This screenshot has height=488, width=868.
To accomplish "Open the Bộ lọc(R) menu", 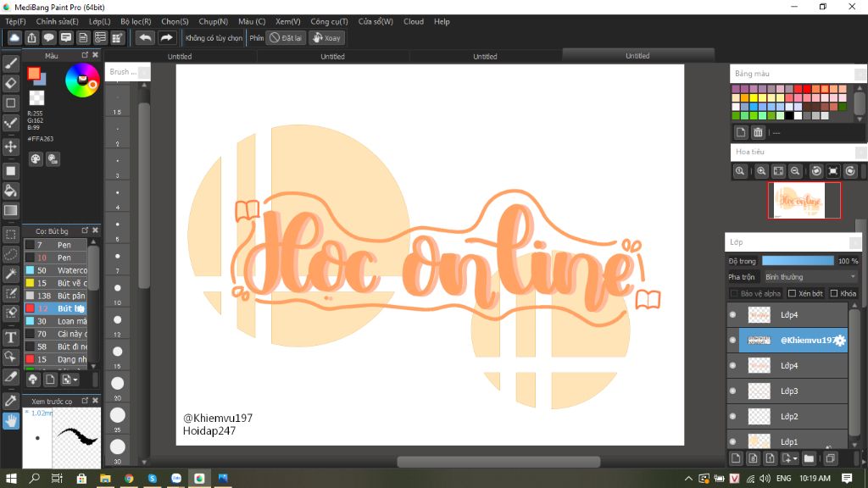I will tap(136, 21).
